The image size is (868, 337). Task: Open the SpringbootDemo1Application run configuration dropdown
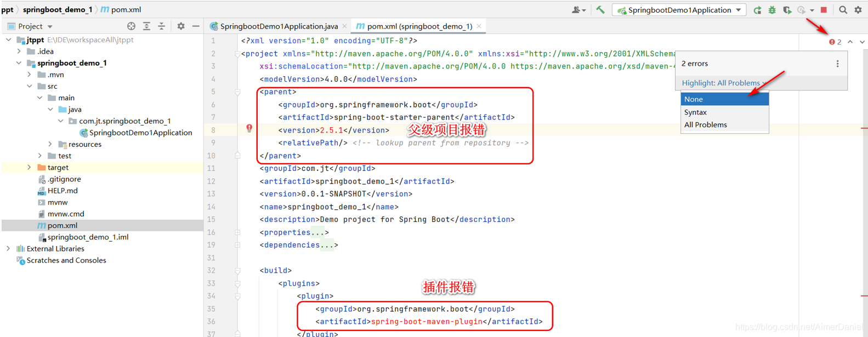(x=679, y=10)
